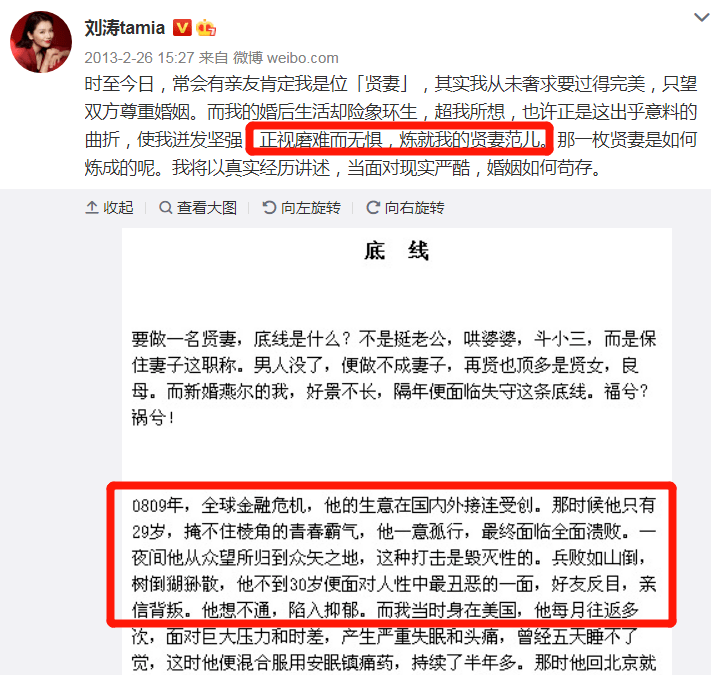Image resolution: width=711 pixels, height=675 pixels.
Task: Click the clockwise rotate icon
Action: click(373, 208)
